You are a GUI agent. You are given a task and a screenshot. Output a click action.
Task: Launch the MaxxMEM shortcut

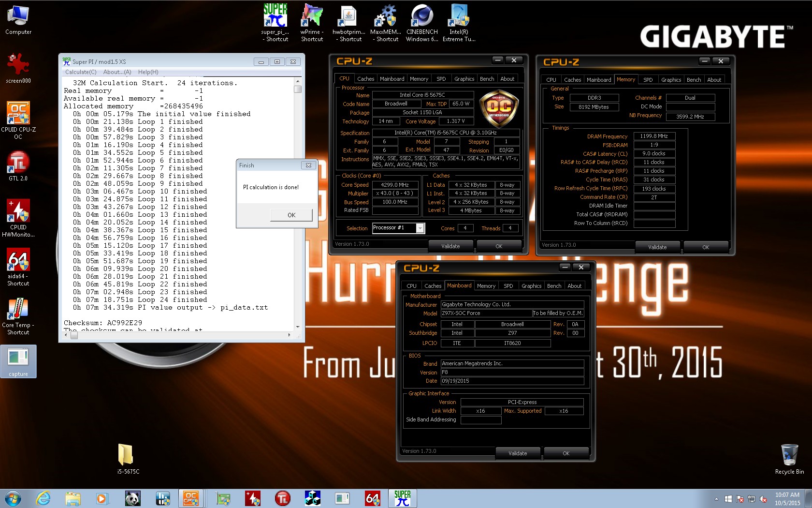(386, 23)
